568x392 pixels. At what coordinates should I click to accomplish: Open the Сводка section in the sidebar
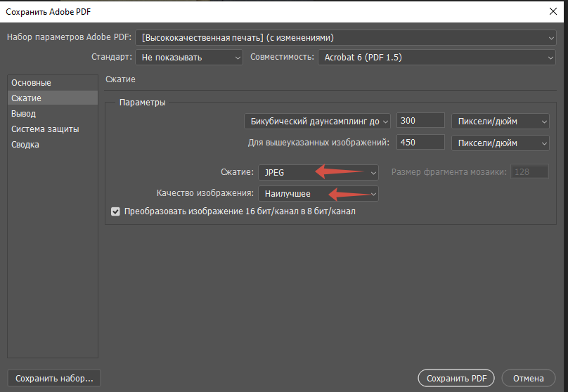click(x=53, y=145)
